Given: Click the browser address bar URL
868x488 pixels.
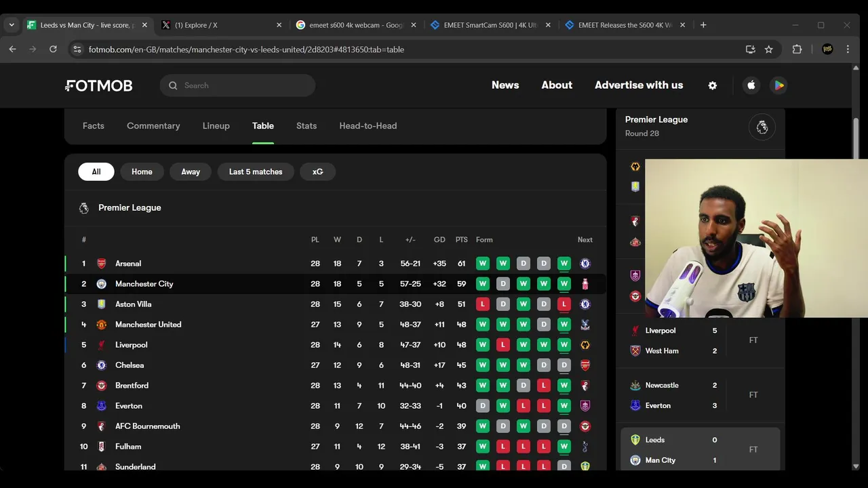Looking at the screenshot, I should pyautogui.click(x=246, y=49).
